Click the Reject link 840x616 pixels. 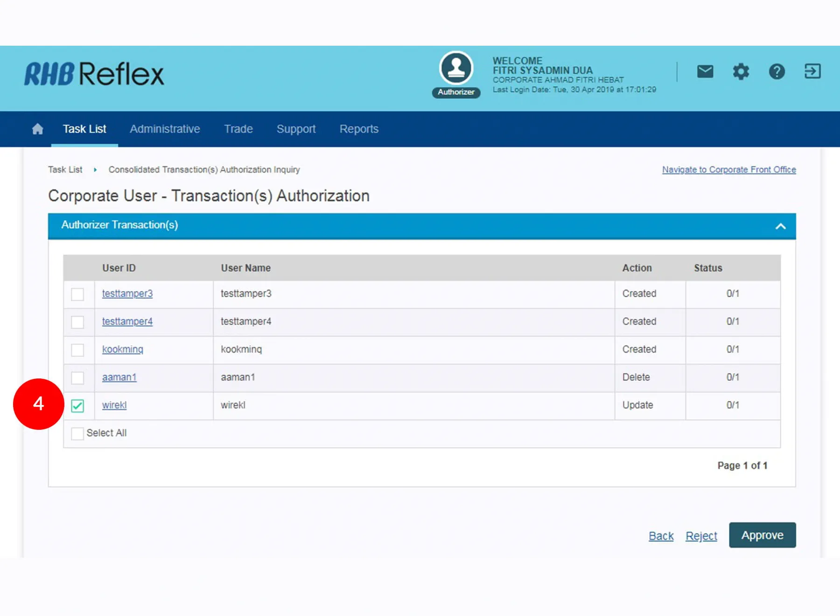701,536
